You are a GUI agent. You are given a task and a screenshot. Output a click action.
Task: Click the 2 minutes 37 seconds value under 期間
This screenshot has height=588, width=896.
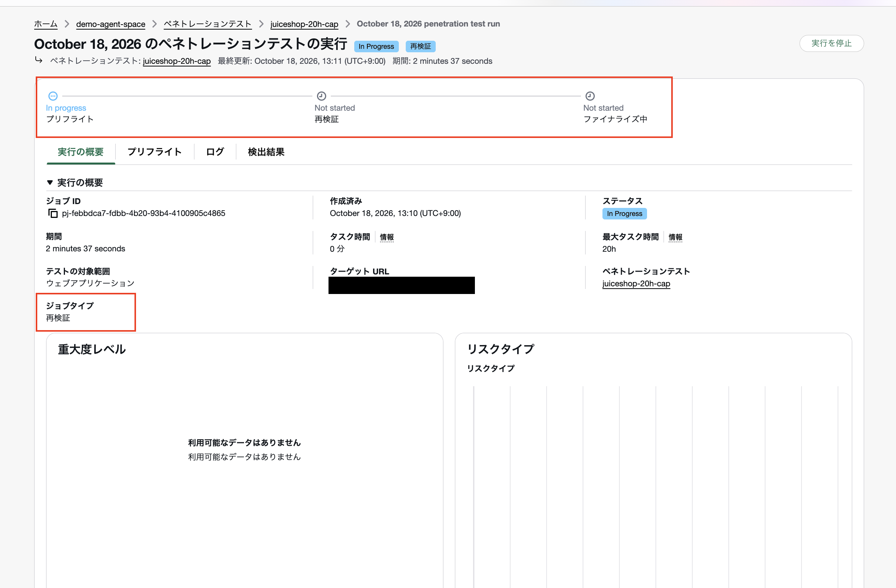85,249
